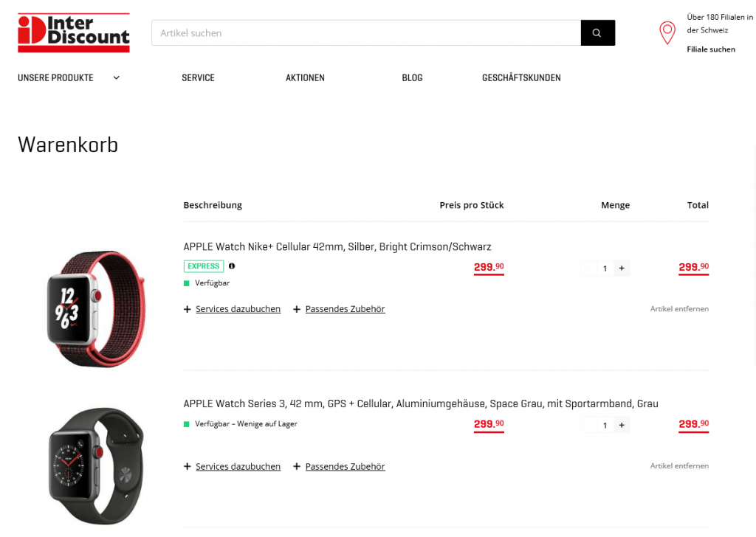Decrease quantity of the Series 3 watch
Image resolution: width=756 pixels, height=537 pixels.
588,425
